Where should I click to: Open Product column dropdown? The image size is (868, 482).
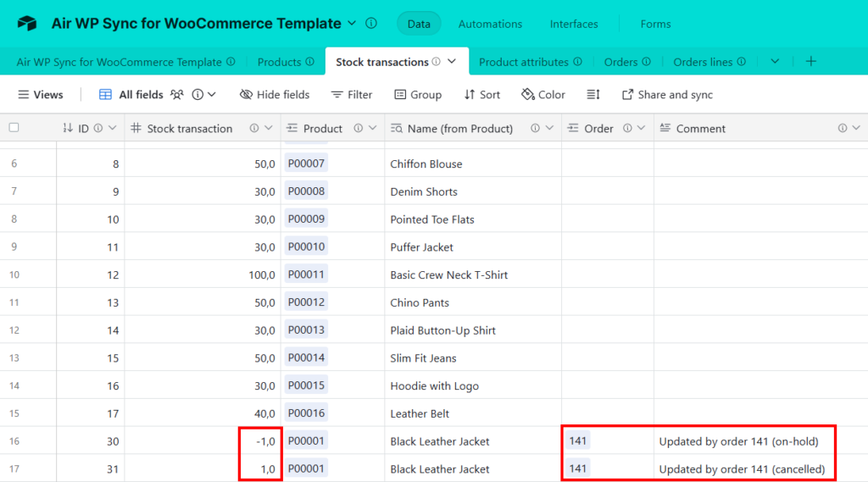pyautogui.click(x=373, y=128)
